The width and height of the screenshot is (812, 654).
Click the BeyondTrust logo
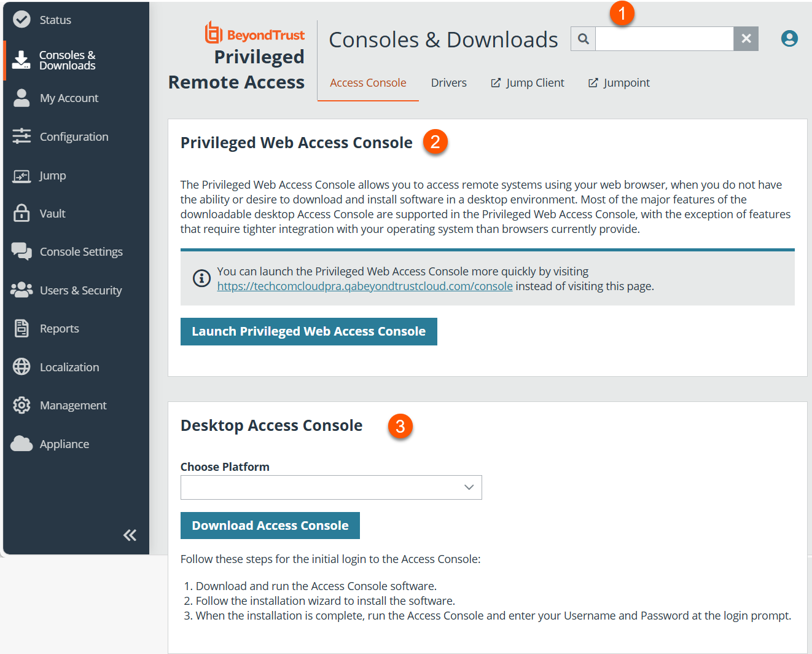tap(255, 33)
